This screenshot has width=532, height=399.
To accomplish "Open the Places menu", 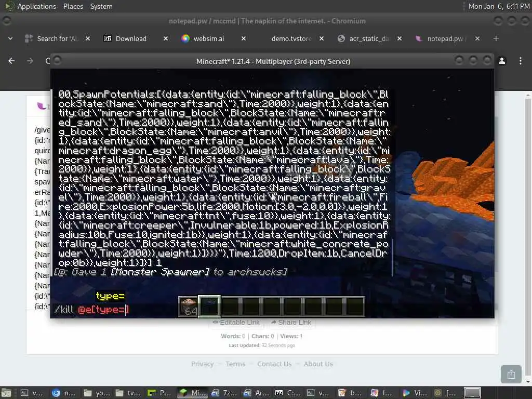I will pos(73,6).
